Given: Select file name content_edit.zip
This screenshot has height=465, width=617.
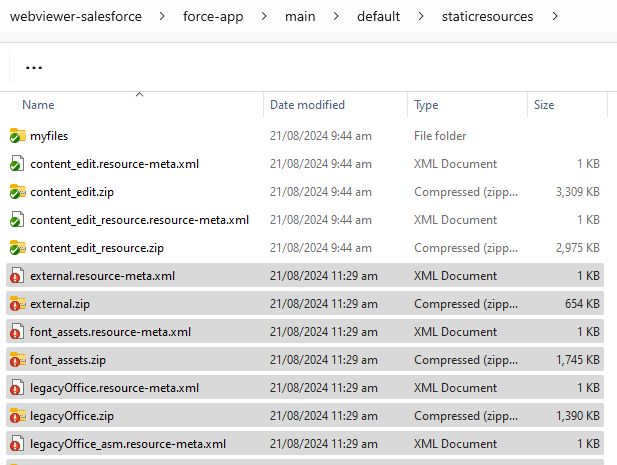Looking at the screenshot, I should (72, 192).
